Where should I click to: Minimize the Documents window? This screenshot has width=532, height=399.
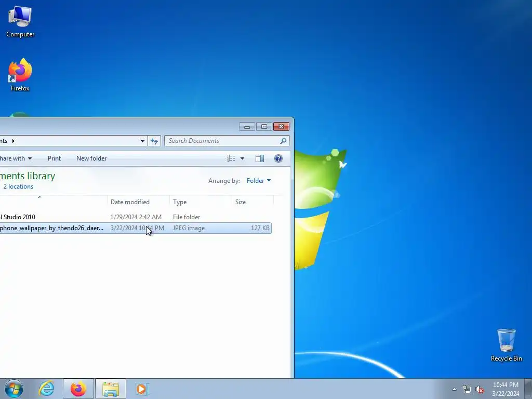(x=247, y=127)
